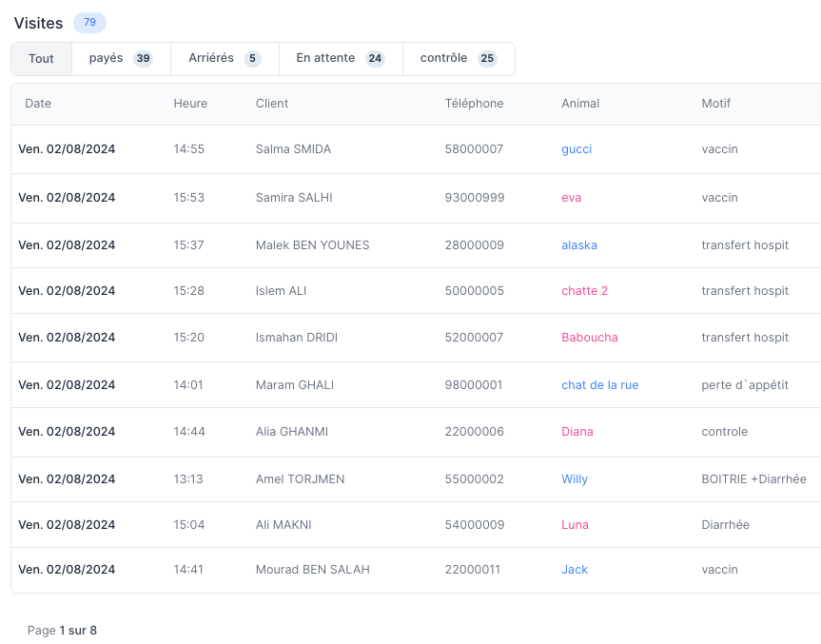Image resolution: width=821 pixels, height=644 pixels.
Task: Open the payés tab
Action: (121, 59)
